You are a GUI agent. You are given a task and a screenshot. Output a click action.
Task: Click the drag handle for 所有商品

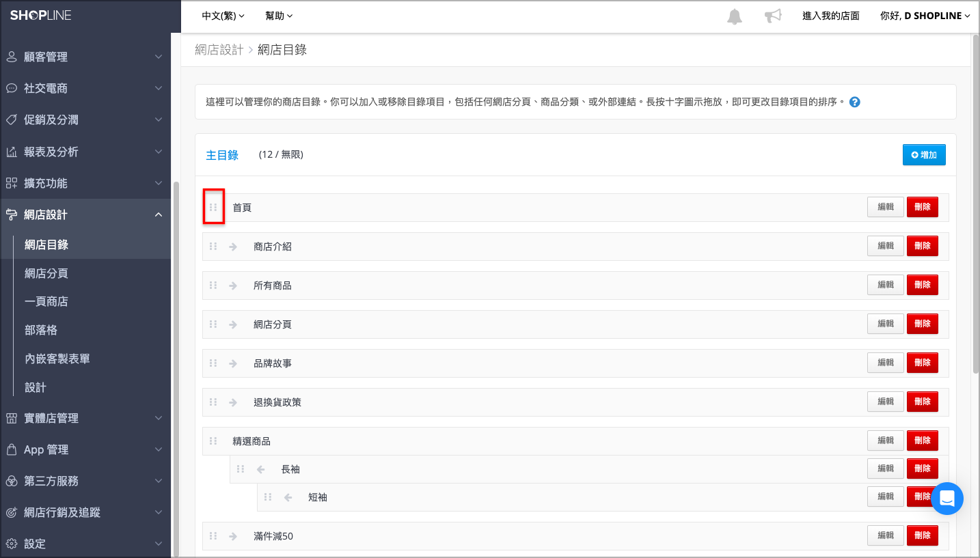point(213,285)
